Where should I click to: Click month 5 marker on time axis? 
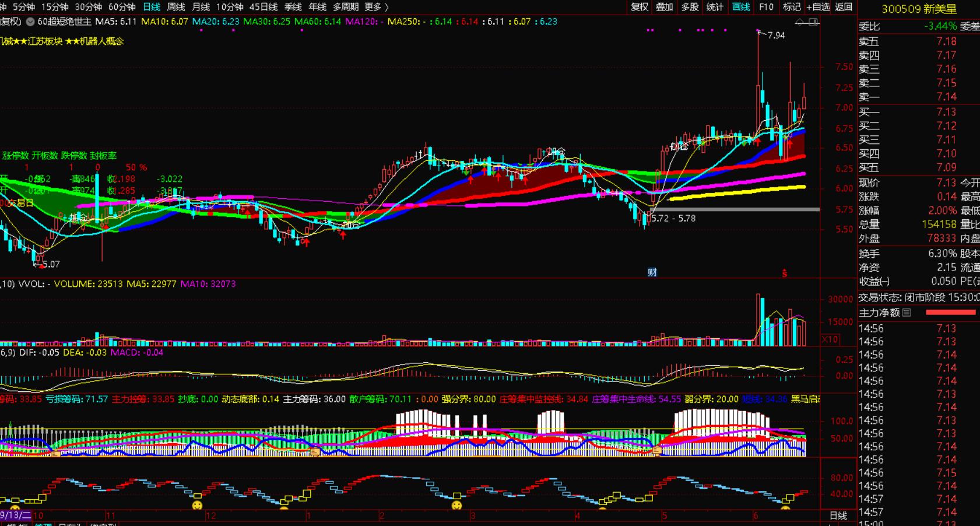point(664,516)
